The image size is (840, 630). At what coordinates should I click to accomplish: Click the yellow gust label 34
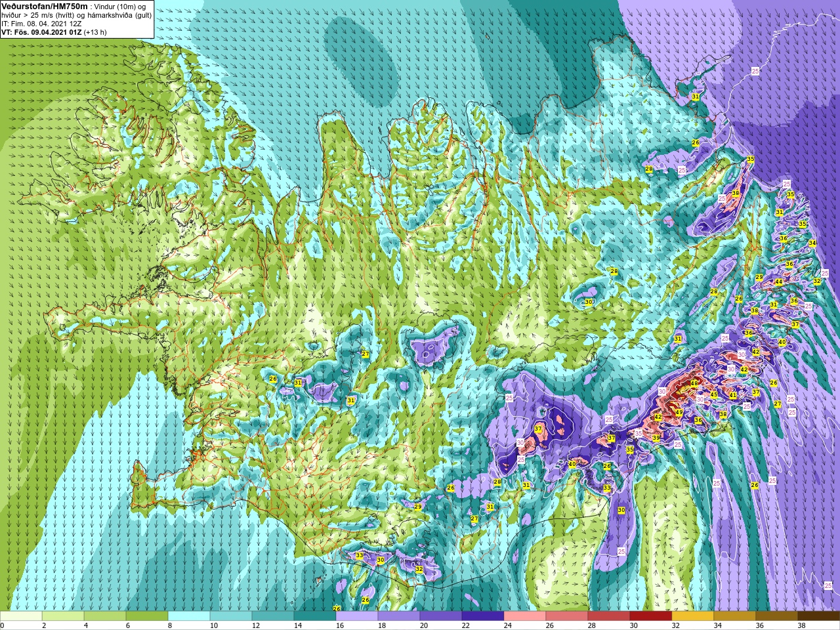[x=812, y=243]
